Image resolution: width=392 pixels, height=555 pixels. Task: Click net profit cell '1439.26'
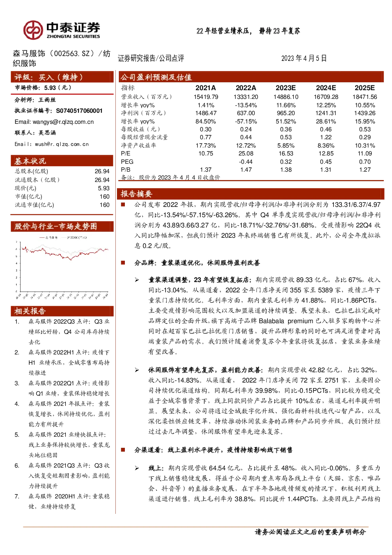(x=365, y=113)
